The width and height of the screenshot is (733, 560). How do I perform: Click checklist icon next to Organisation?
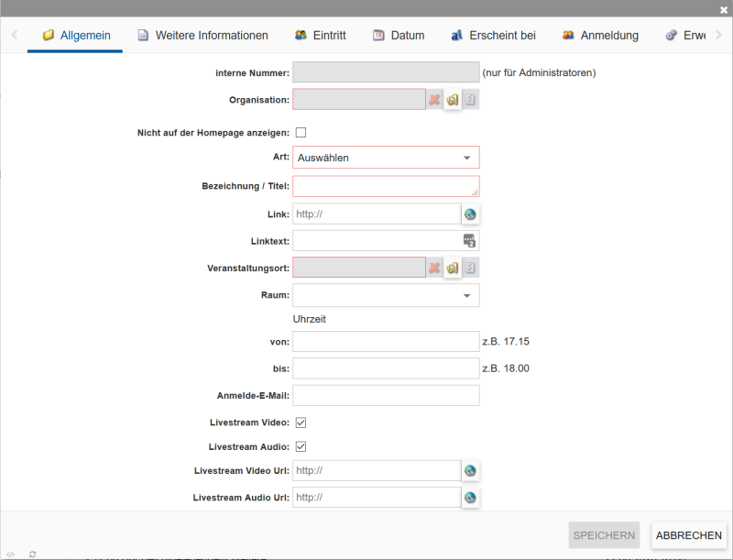(x=470, y=100)
